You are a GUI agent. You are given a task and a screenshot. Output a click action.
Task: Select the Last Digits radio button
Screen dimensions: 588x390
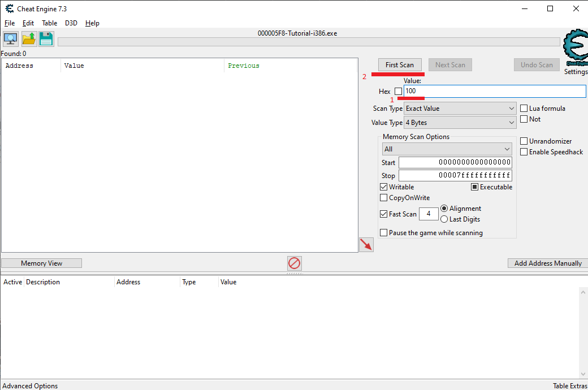[444, 219]
